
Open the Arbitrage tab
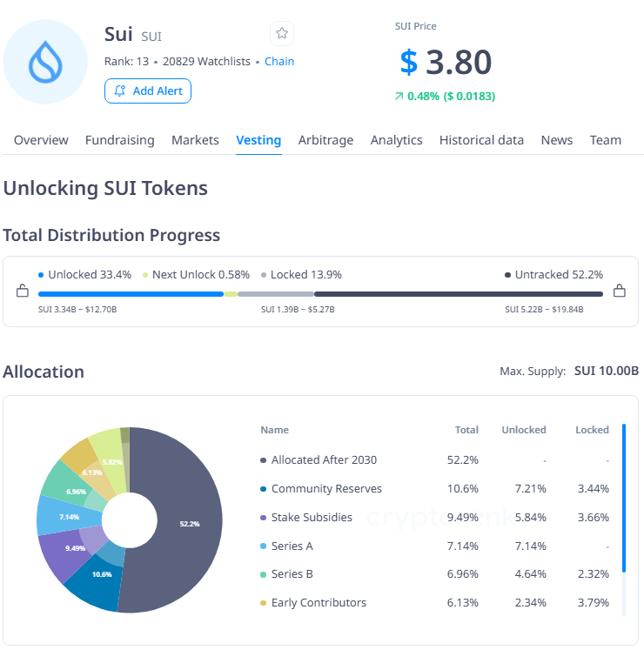tap(326, 140)
